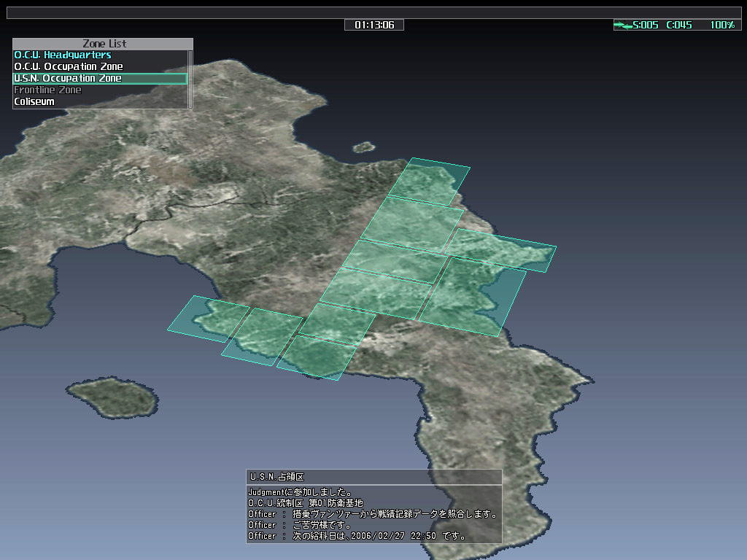747x560 pixels.
Task: Click the 100% connection indicator
Action: 721,26
